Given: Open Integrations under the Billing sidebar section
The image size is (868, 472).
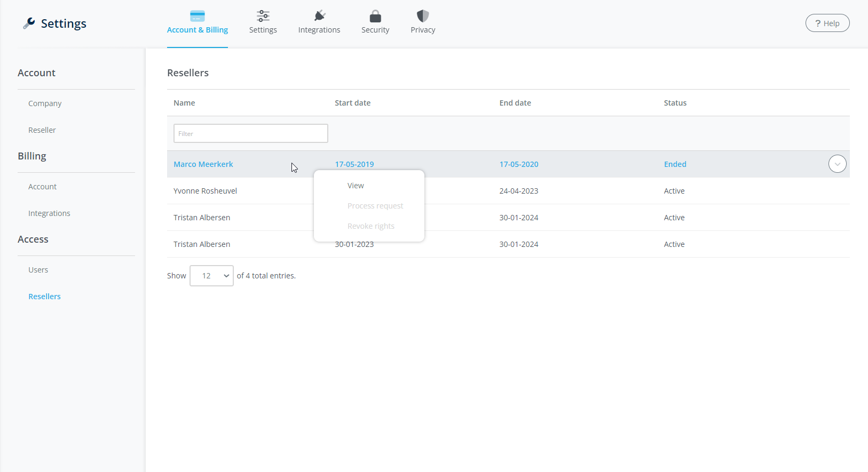Looking at the screenshot, I should (49, 213).
